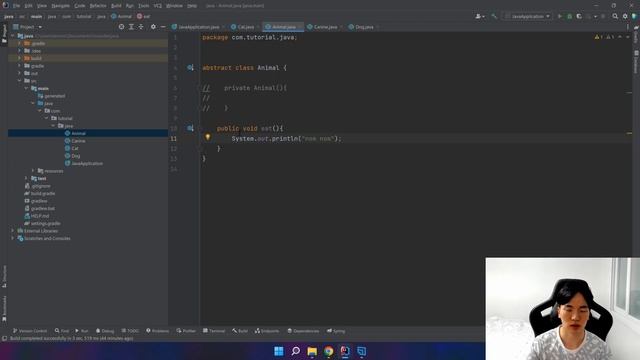Open Search Everywhere magnifier icon
640x360 pixels.
point(615,16)
